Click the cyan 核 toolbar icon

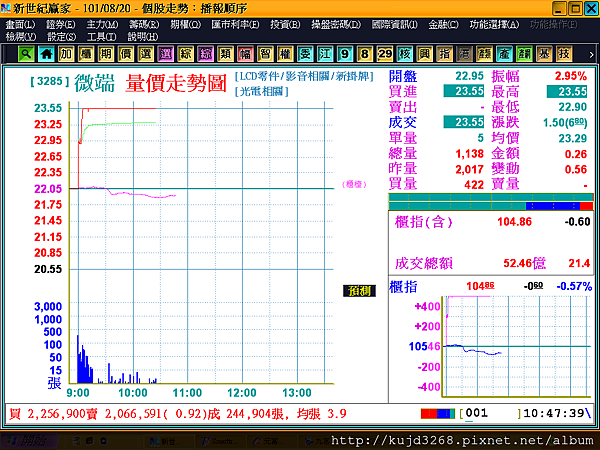[x=404, y=54]
